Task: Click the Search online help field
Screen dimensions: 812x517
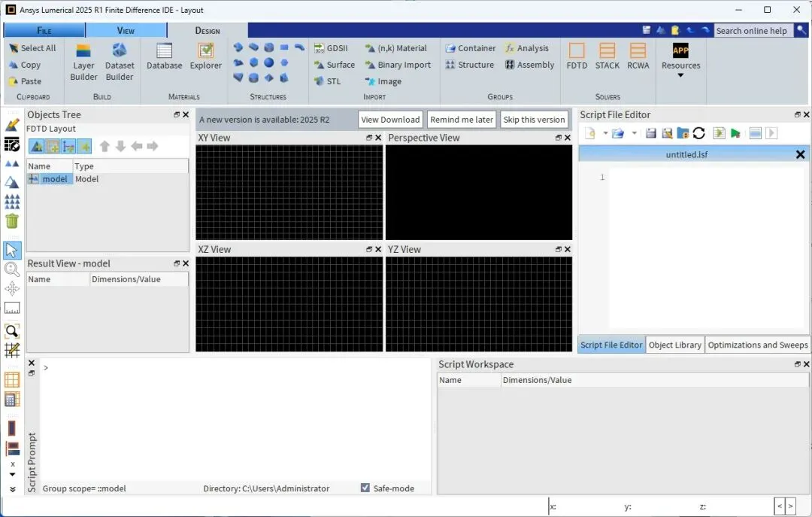Action: point(753,31)
